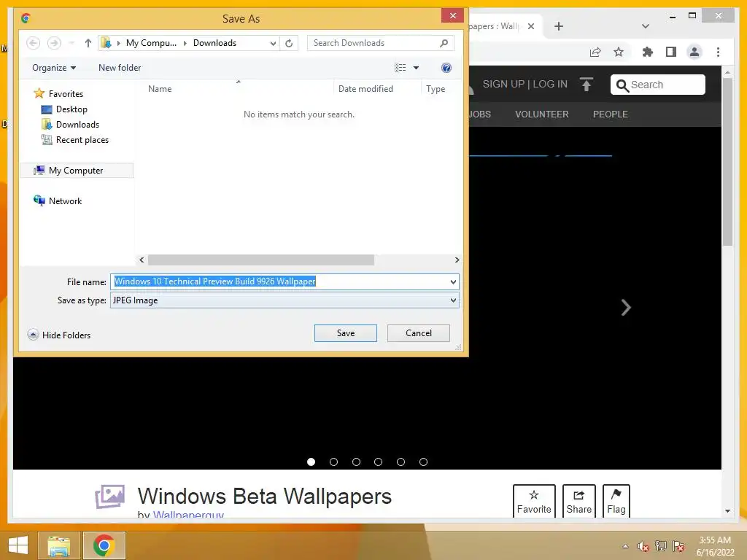The image size is (747, 560).
Task: Select the fifth carousel dot
Action: click(x=400, y=462)
